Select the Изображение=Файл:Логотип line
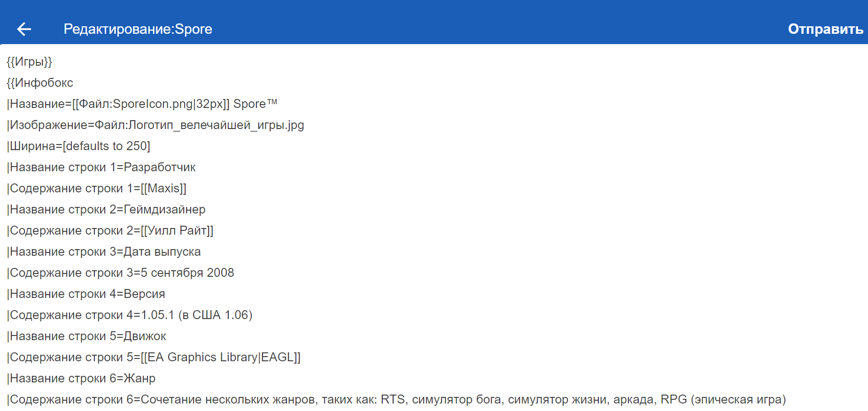 point(155,125)
